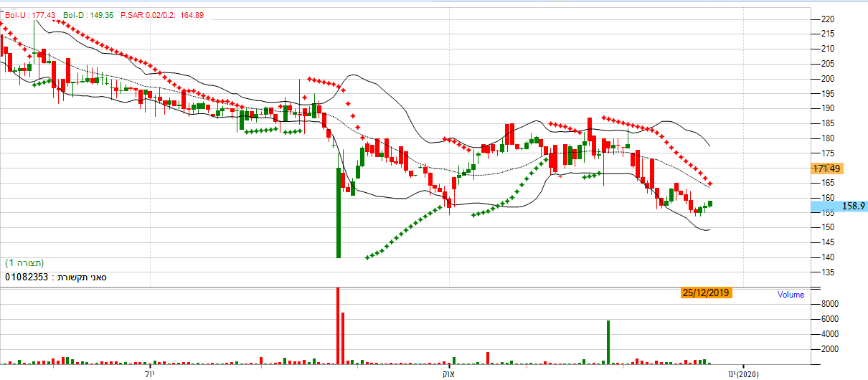The width and height of the screenshot is (868, 380).
Task: Click the יול month marker on time axis
Action: (149, 374)
